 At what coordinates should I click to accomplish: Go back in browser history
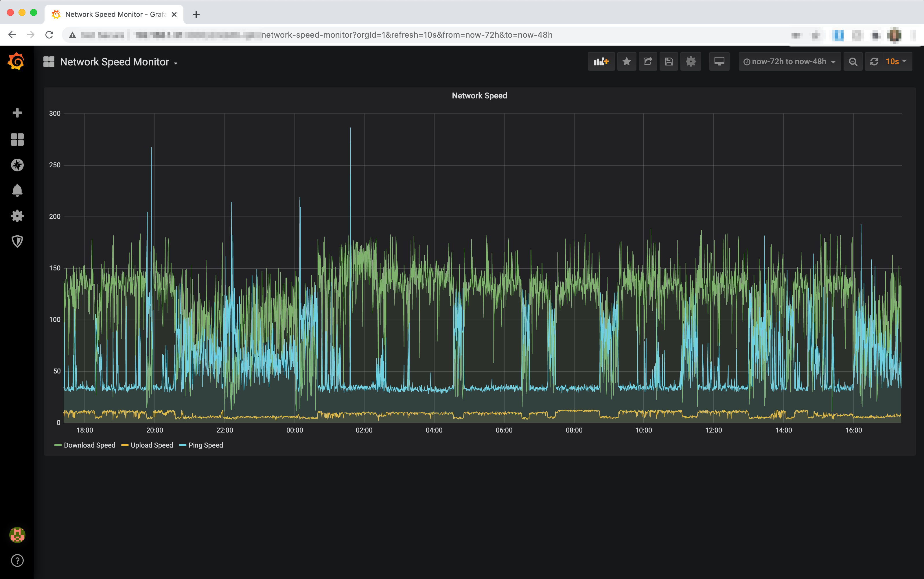pos(12,35)
